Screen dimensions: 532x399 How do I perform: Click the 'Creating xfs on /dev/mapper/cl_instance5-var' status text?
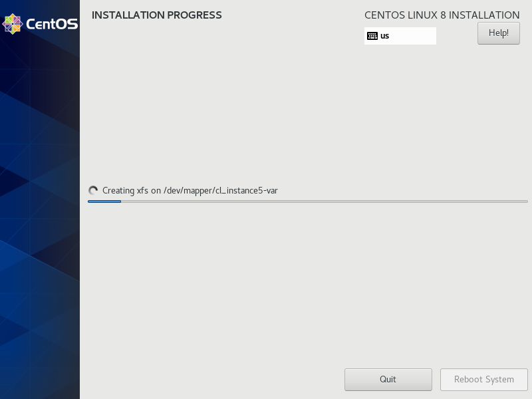(190, 191)
